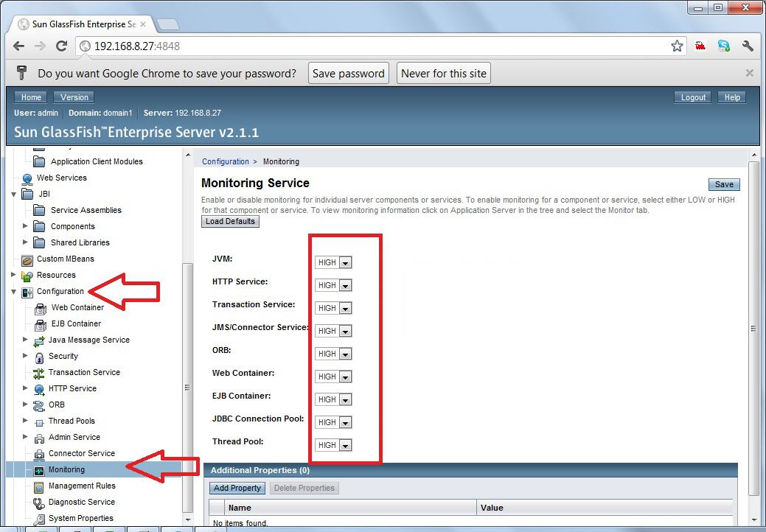Screen dimensions: 766x532
Task: Open the Thread Pool monitoring level dropdown
Action: coord(333,446)
